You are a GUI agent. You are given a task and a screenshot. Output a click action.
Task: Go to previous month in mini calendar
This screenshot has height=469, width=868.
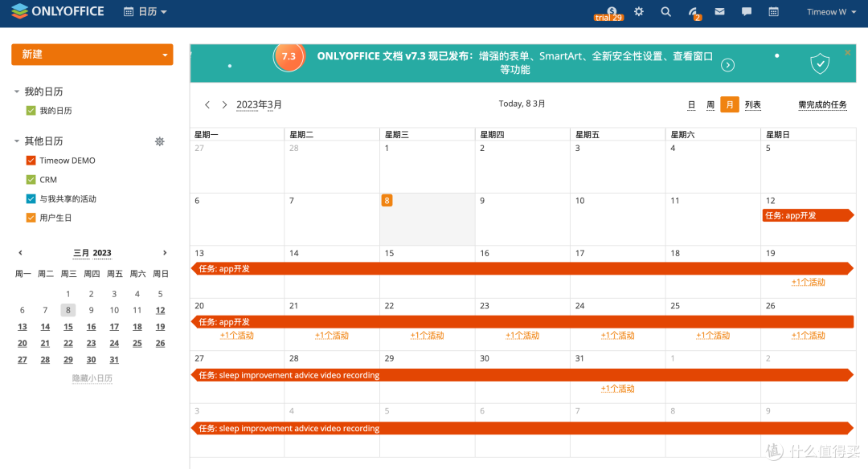click(x=20, y=253)
